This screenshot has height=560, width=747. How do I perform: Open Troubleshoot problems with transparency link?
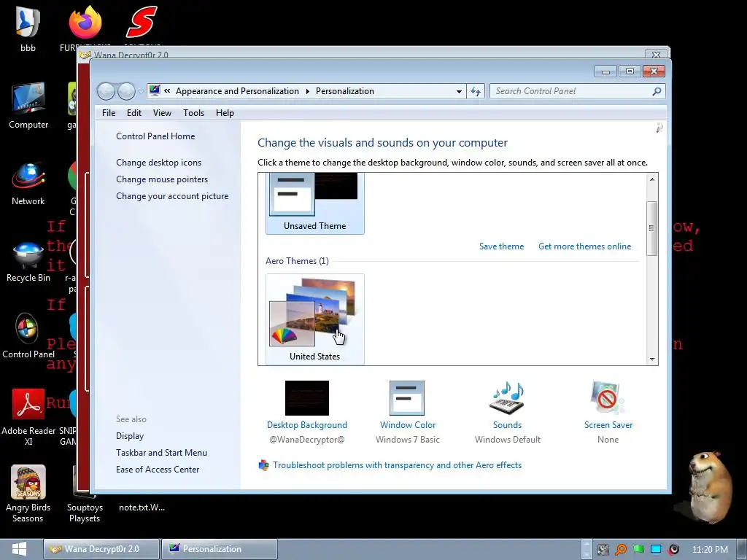(397, 464)
